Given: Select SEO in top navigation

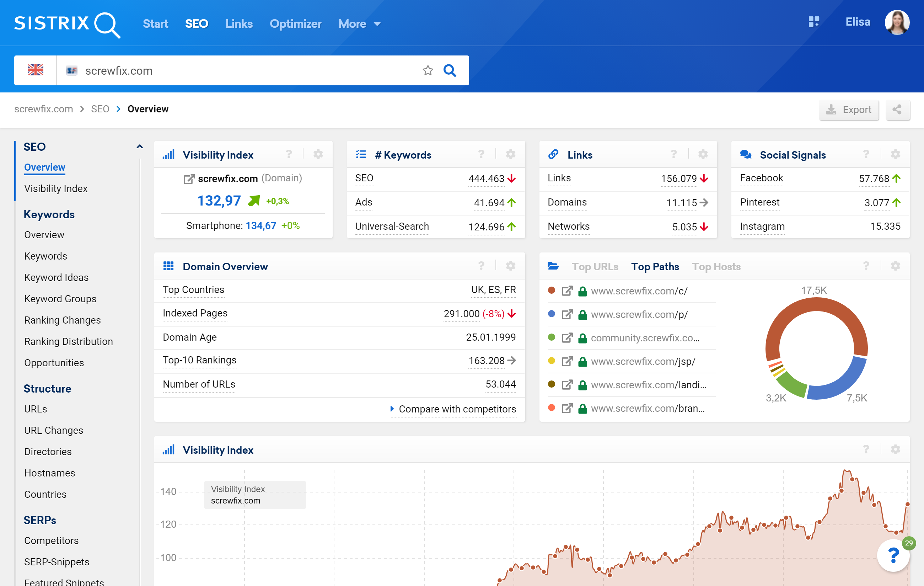Looking at the screenshot, I should pyautogui.click(x=197, y=24).
